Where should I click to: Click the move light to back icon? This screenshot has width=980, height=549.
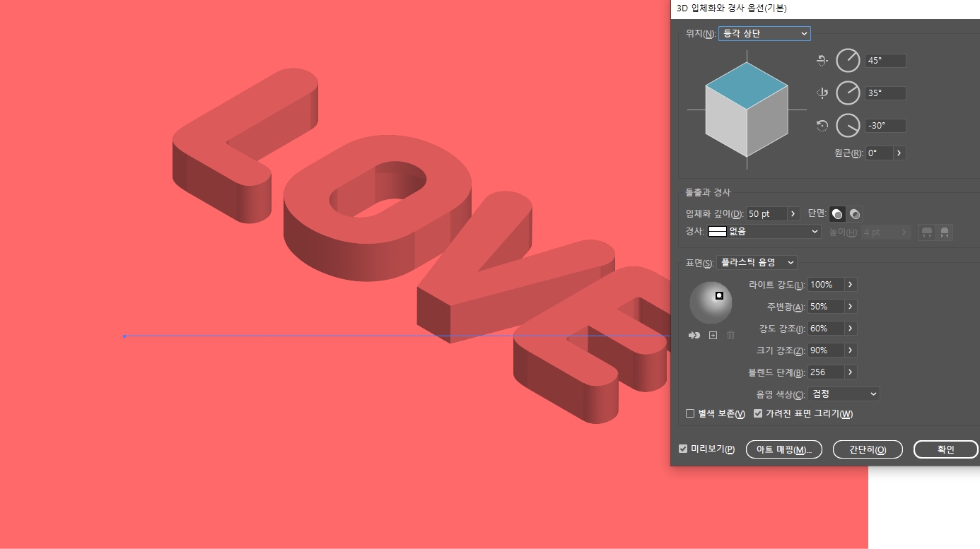pos(694,335)
